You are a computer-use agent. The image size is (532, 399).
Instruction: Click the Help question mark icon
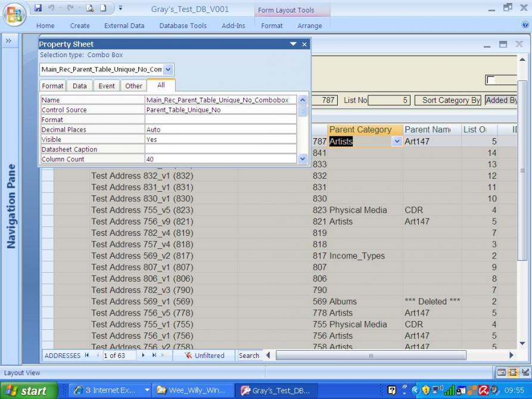pos(525,26)
